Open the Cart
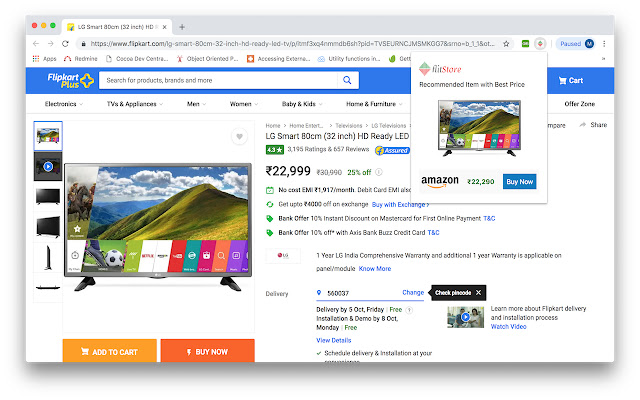The width and height of the screenshot is (640, 400). pyautogui.click(x=571, y=80)
